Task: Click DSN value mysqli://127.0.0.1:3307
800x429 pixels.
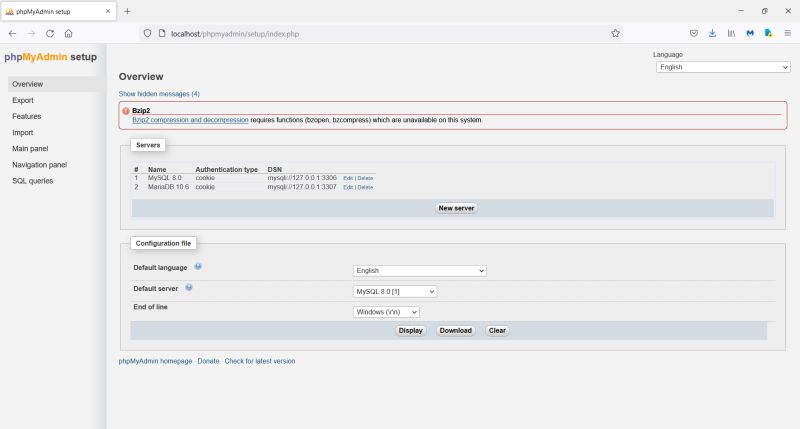Action: 302,187
